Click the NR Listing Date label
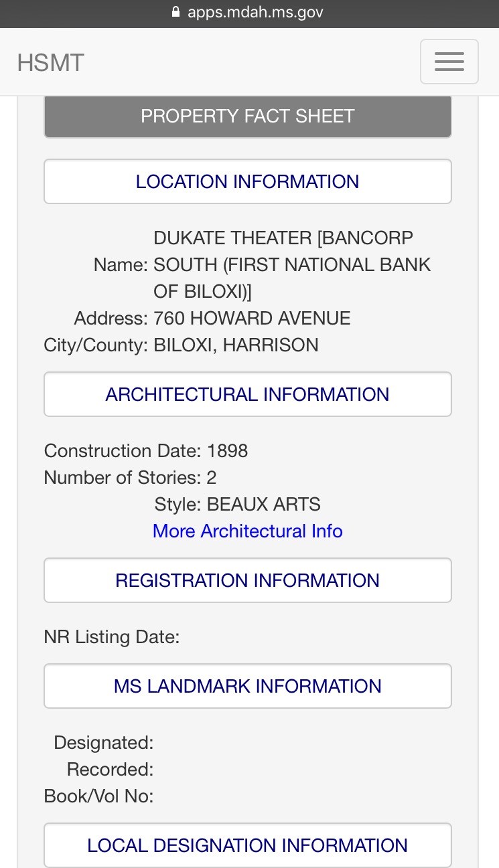 (112, 636)
